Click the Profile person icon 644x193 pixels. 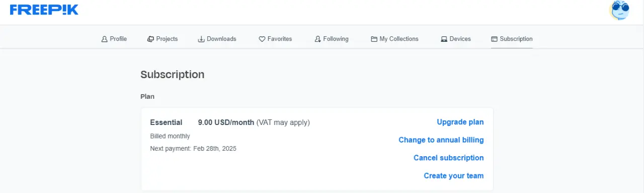pos(105,39)
